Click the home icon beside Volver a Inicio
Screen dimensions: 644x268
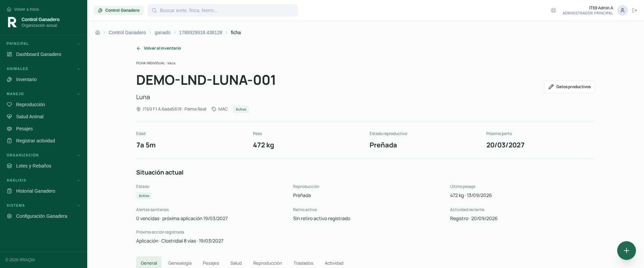9,9
